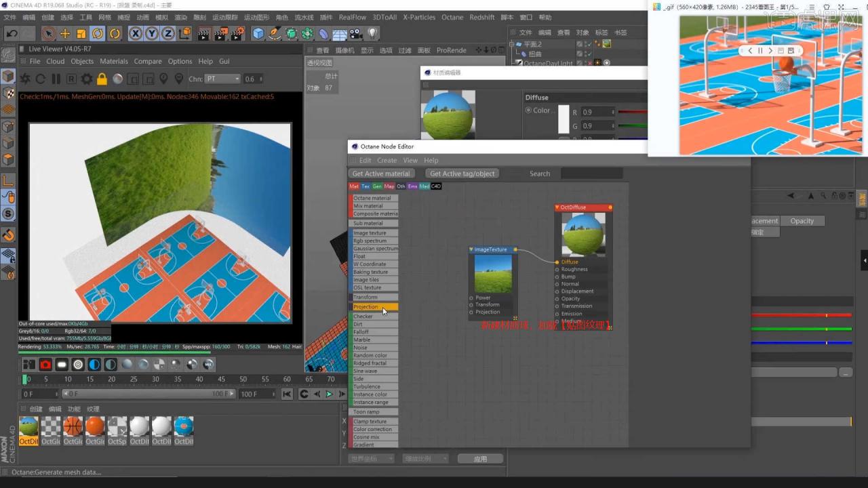
Task: Go to start of timeline
Action: [288, 394]
